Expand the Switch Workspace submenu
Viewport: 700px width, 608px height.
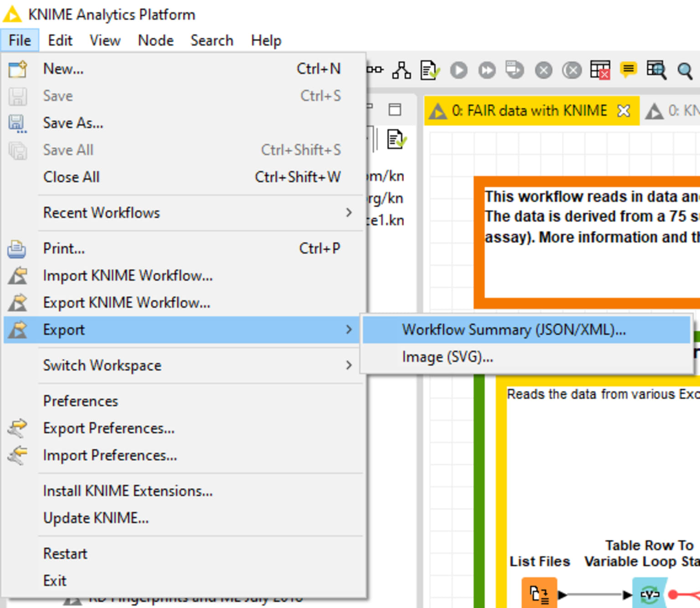tap(184, 366)
